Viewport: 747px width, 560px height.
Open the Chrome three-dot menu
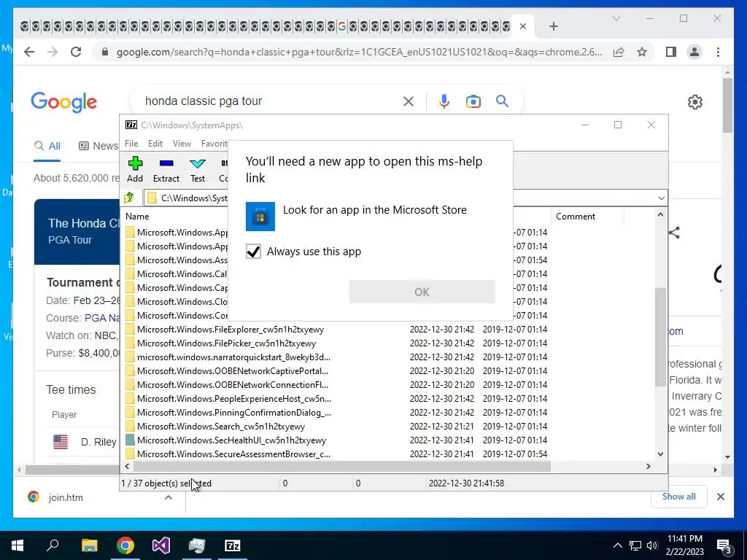pos(718,52)
